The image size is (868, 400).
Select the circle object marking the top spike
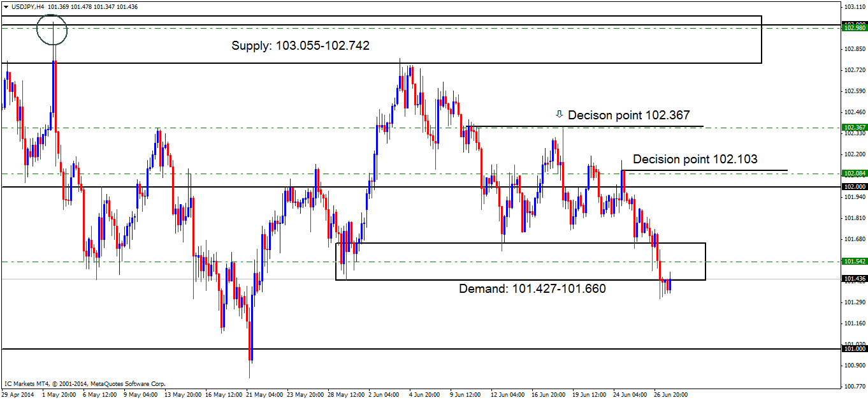[x=52, y=29]
